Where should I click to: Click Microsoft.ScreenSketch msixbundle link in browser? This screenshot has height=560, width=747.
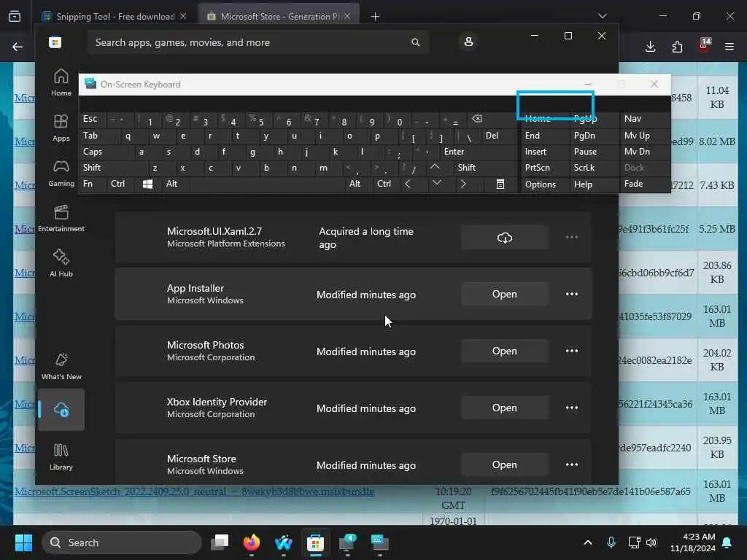(194, 491)
